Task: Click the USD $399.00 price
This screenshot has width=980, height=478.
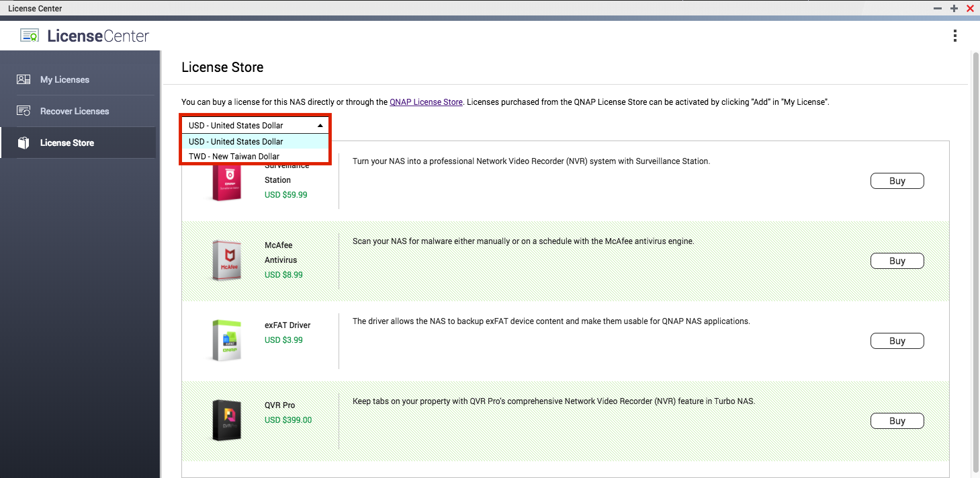Action: click(x=288, y=420)
